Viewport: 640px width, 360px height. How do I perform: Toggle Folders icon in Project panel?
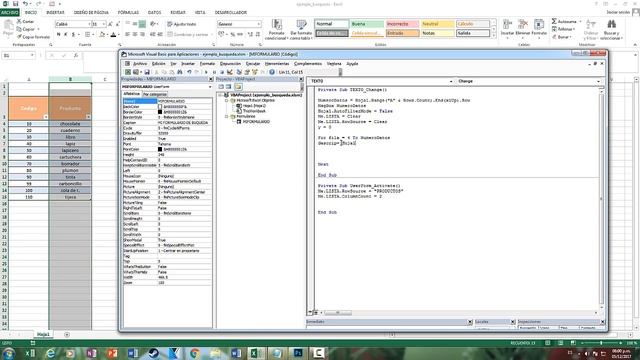point(238,87)
